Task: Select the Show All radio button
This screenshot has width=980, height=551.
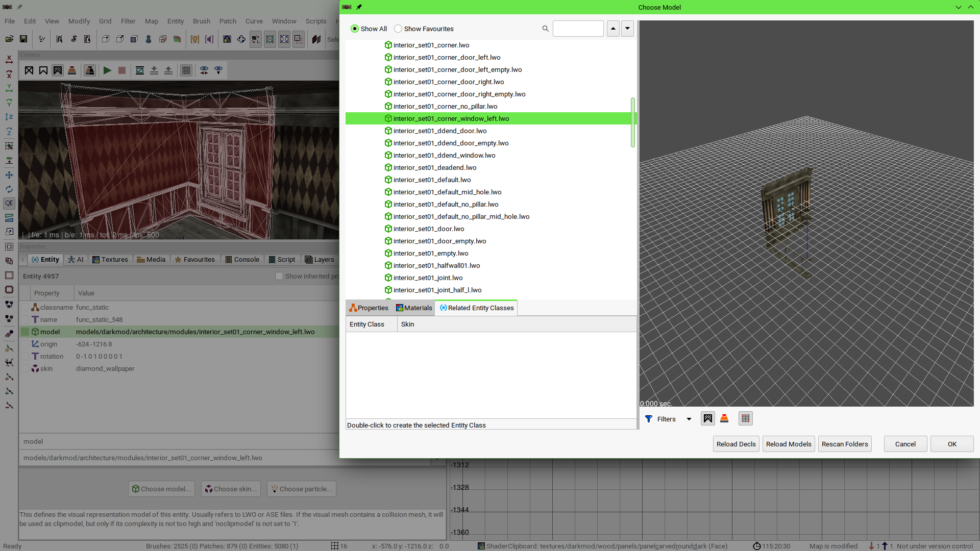Action: [355, 29]
